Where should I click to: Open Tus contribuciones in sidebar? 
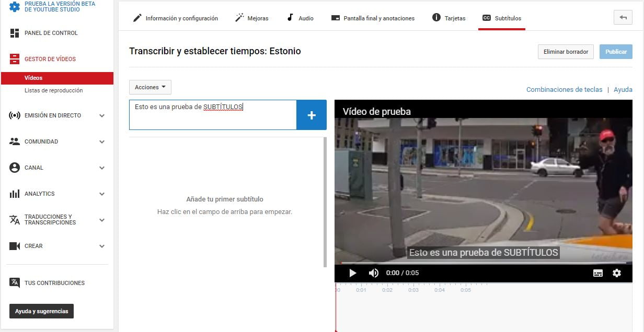pyautogui.click(x=54, y=283)
